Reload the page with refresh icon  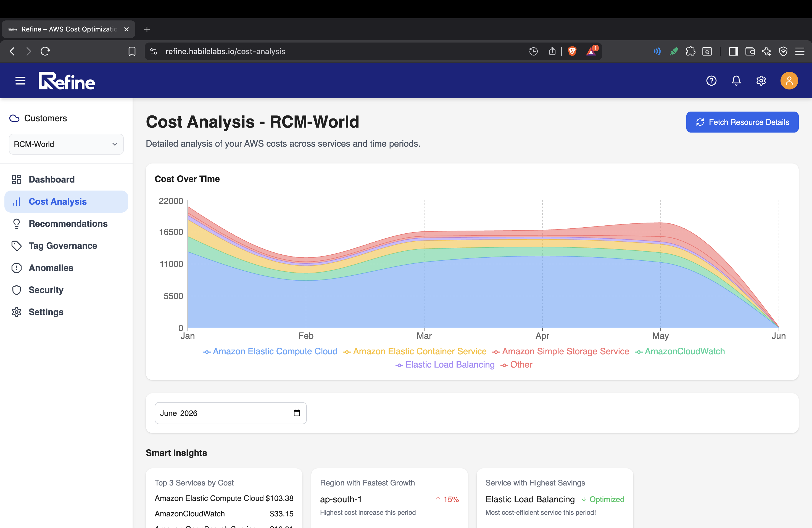tap(45, 52)
